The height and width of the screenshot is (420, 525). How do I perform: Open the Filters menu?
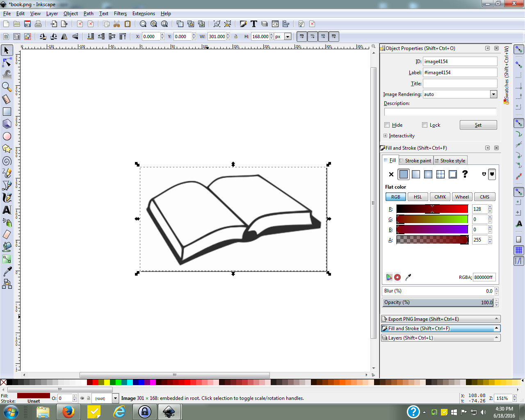click(x=120, y=14)
